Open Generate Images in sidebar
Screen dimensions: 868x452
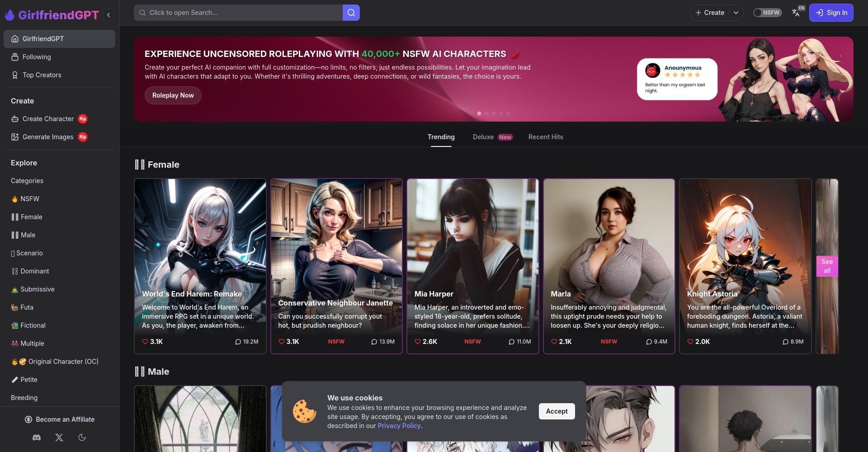point(59,137)
